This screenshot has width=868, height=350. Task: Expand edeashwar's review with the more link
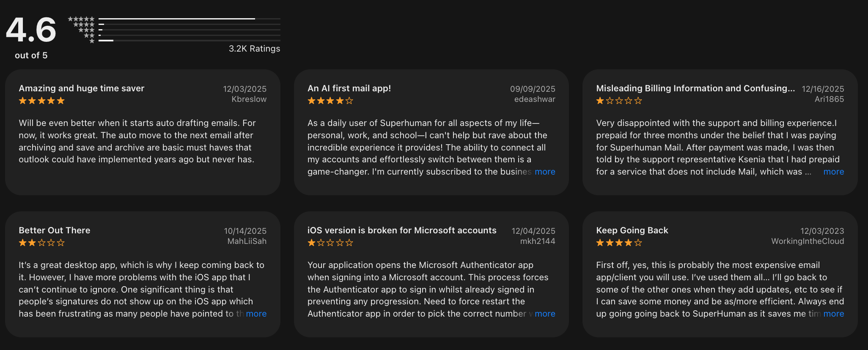[545, 172]
